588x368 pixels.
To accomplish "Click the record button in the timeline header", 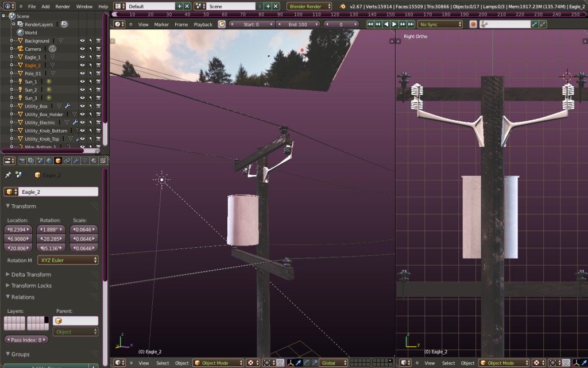I will click(474, 24).
